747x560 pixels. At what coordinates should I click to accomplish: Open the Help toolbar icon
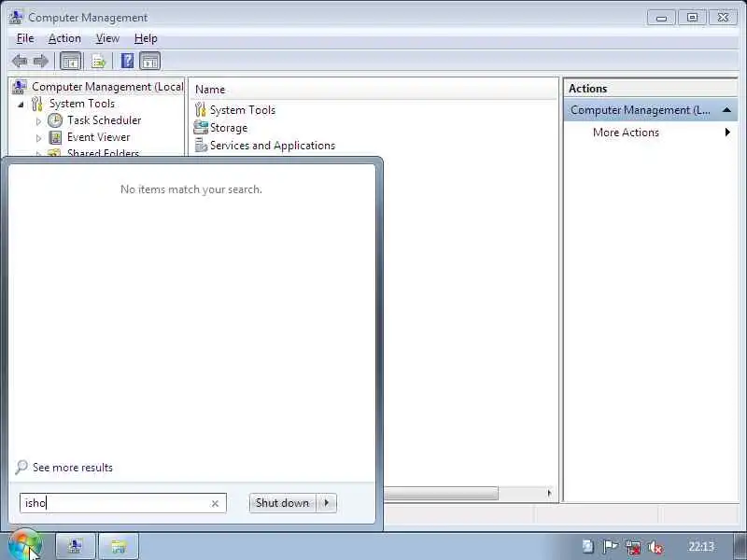tap(127, 61)
